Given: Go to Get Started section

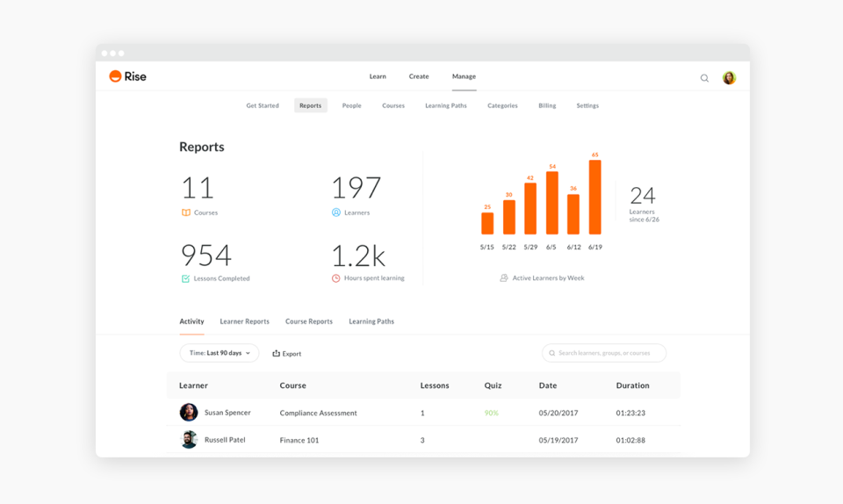Looking at the screenshot, I should [263, 106].
